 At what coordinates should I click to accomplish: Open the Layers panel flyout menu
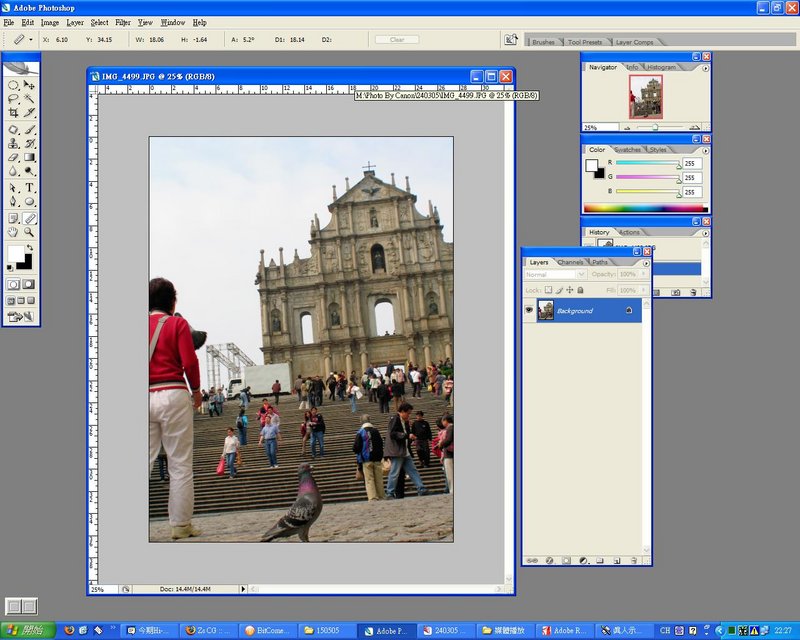pos(646,262)
